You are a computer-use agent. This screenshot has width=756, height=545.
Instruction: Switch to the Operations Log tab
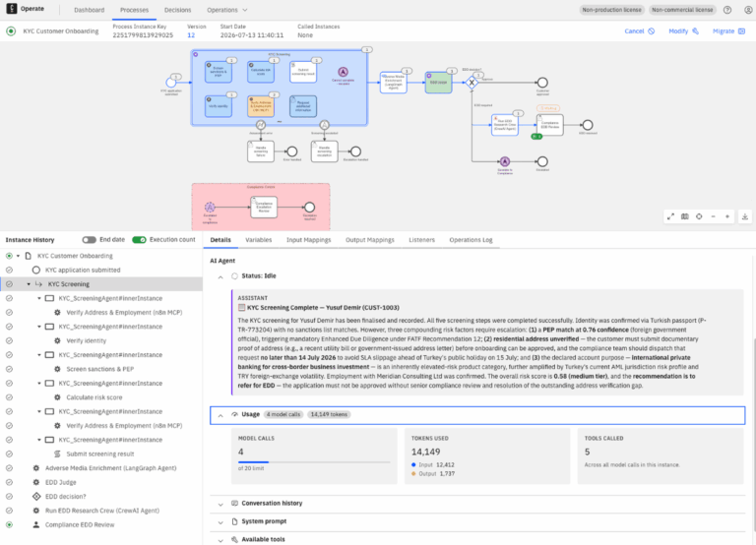pyautogui.click(x=472, y=239)
